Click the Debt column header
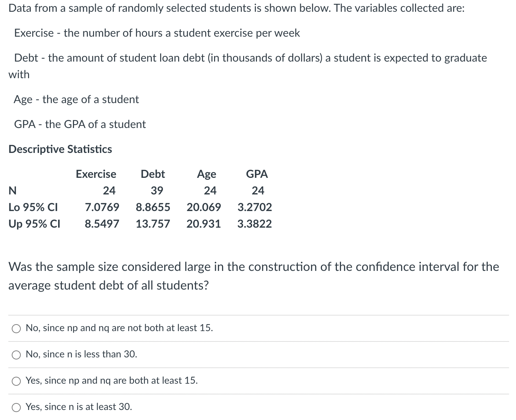The height and width of the screenshot is (420, 516). [153, 174]
